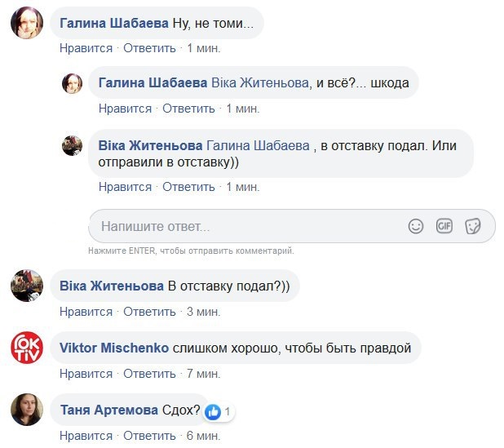The width and height of the screenshot is (504, 448).
Task: Like the 'Сдох?' comment
Action: 86,436
